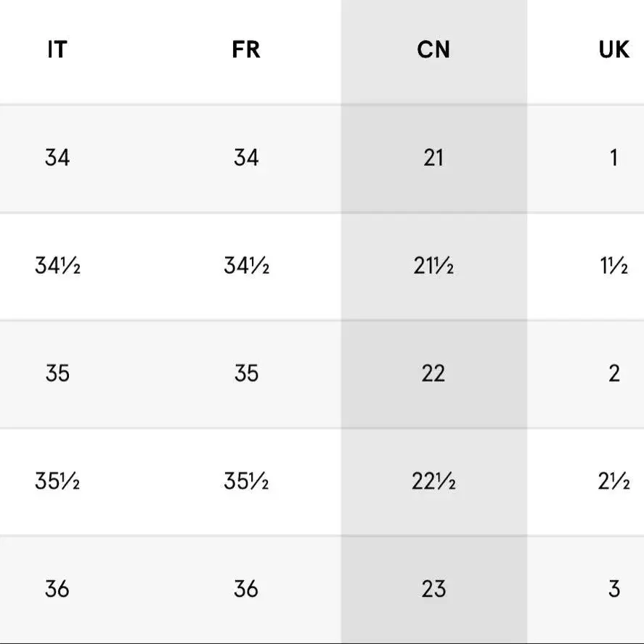
Task: Choose CN size 22½ cell
Action: click(x=433, y=481)
